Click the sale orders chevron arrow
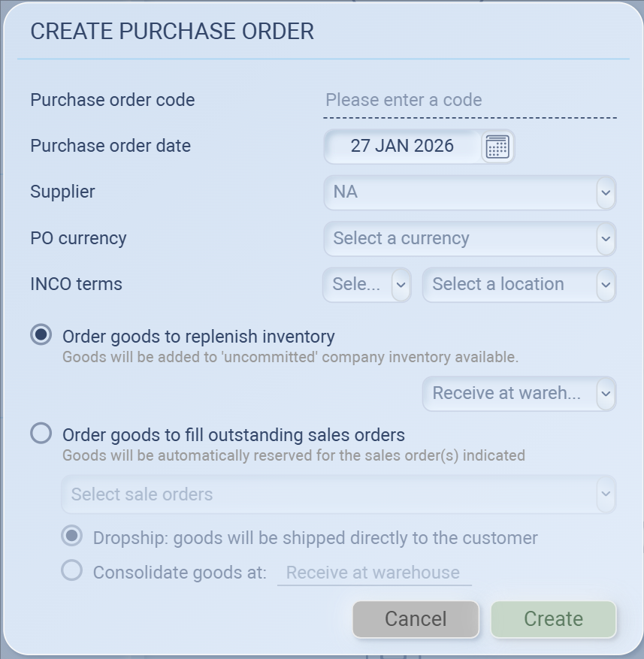644x659 pixels. tap(606, 494)
